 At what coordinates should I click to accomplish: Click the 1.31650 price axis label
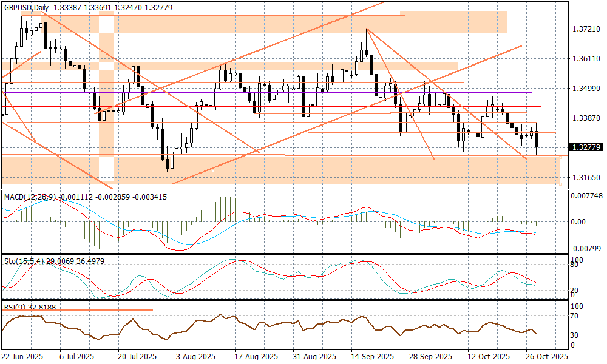[x=586, y=178]
